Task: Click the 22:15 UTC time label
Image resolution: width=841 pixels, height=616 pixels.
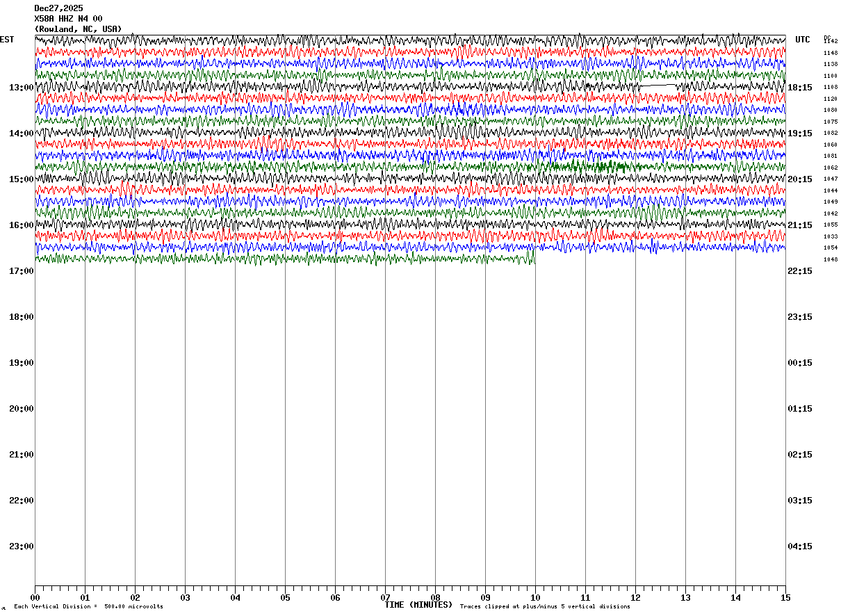Action: tap(800, 271)
